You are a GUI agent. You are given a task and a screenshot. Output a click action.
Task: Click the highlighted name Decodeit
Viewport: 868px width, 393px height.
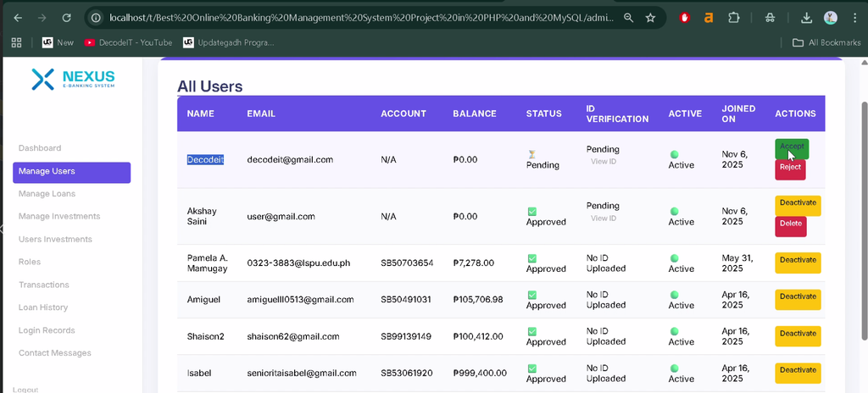click(x=205, y=160)
